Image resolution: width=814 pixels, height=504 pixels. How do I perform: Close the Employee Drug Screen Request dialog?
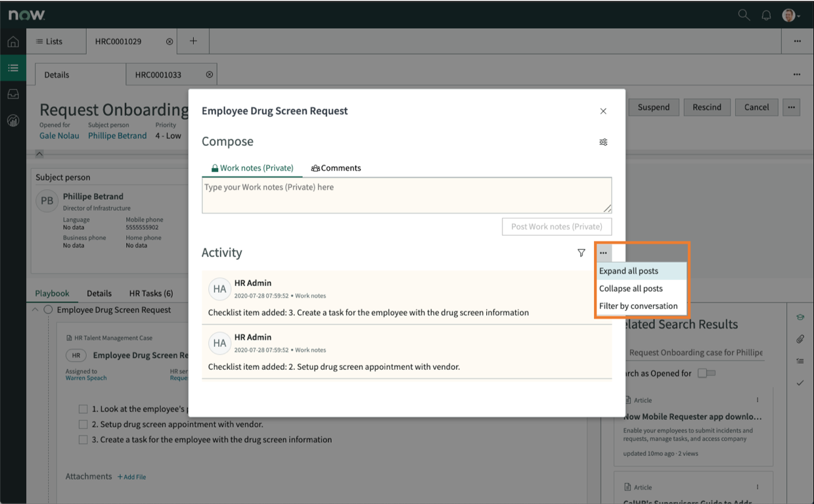click(603, 111)
